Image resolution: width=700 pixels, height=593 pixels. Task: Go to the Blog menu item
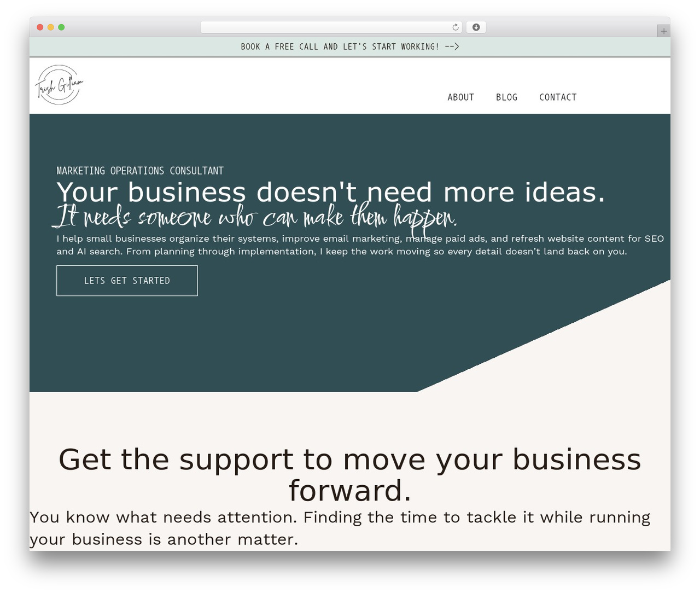pos(506,97)
